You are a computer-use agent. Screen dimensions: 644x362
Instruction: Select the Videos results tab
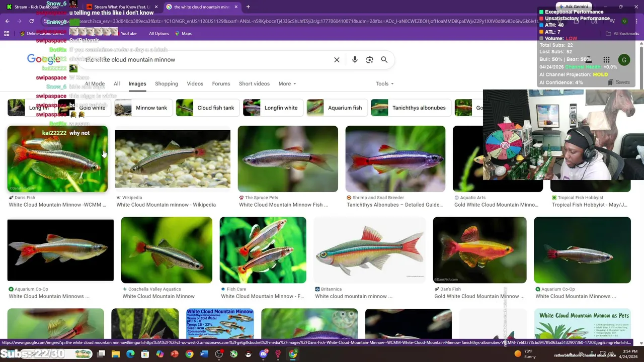tap(195, 84)
